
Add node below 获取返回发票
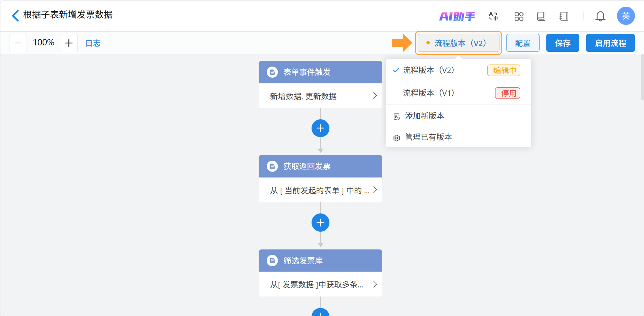320,222
